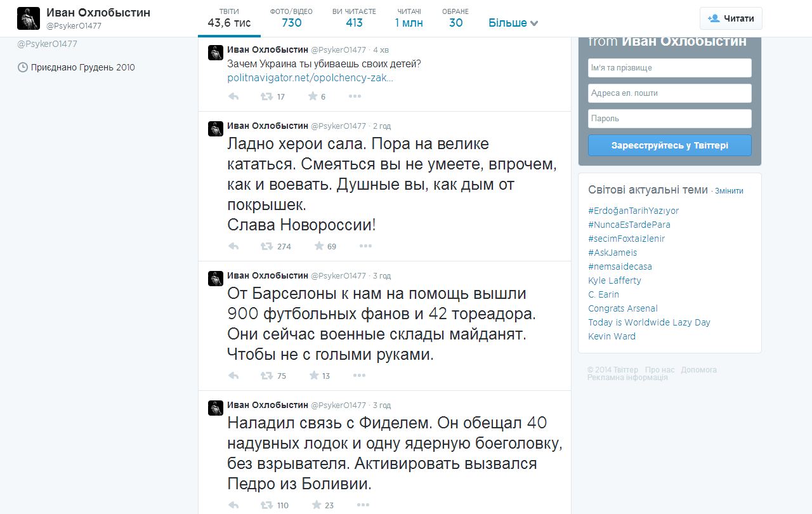
Task: Open the #AskJameis trending hashtag
Action: point(613,253)
